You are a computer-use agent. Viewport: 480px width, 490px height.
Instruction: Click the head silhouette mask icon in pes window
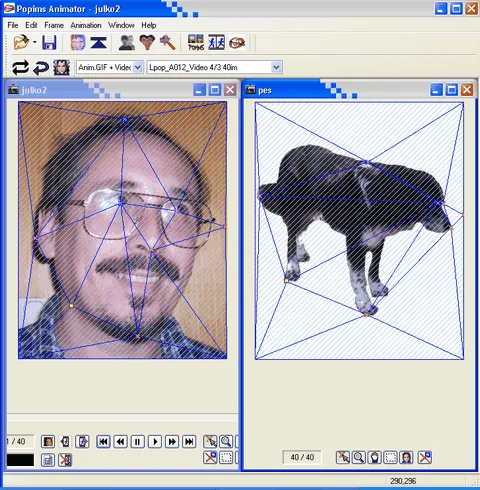(x=375, y=458)
